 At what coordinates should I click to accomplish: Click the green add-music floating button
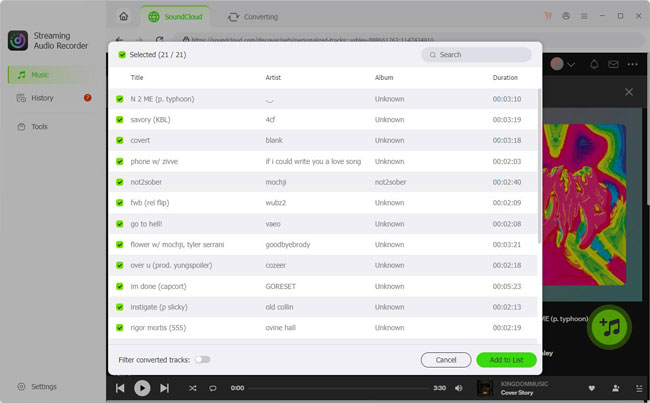coord(609,327)
